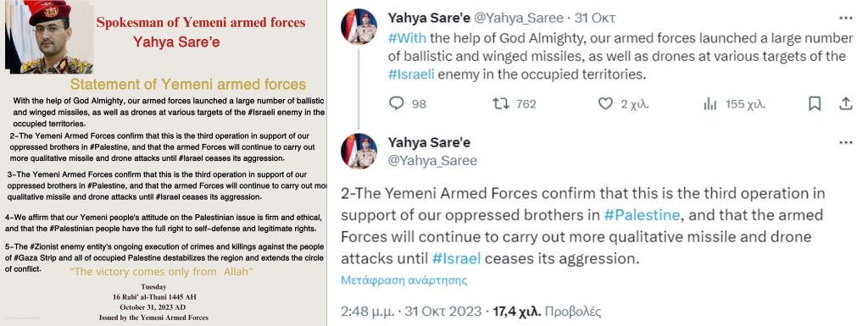Click 'Μετάφραση ανάρτησης' translate link
The height and width of the screenshot is (326, 868).
[403, 280]
